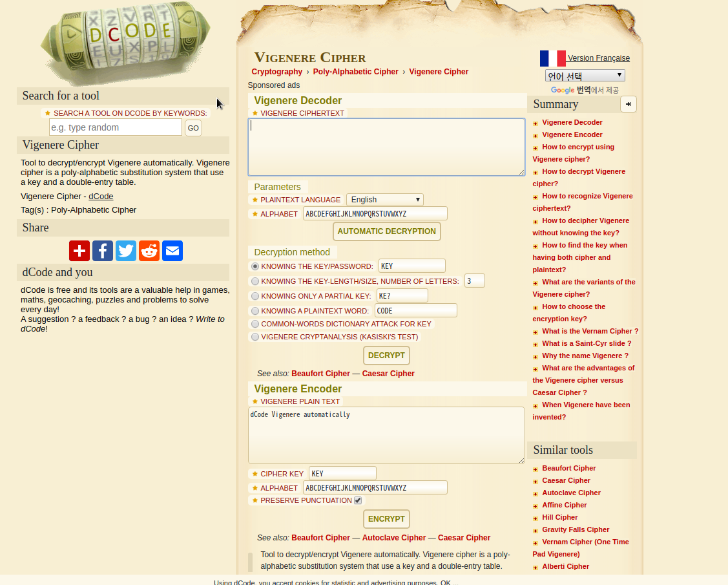
Task: Click the dCode cryptex logo
Action: click(x=125, y=43)
